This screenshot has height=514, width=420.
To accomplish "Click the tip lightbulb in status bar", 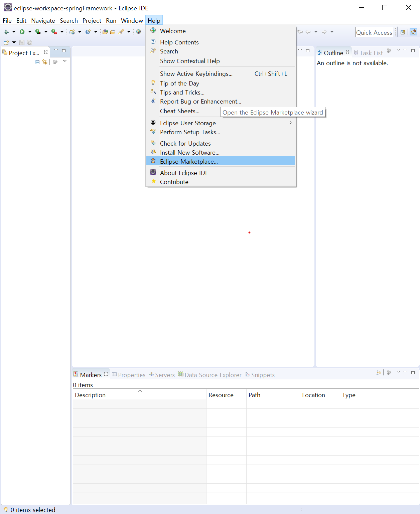I will coord(6,510).
